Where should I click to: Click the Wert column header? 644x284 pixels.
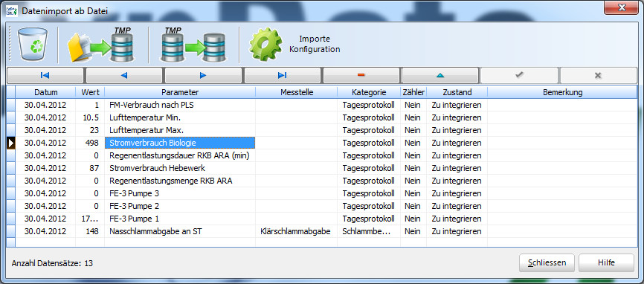[91, 92]
